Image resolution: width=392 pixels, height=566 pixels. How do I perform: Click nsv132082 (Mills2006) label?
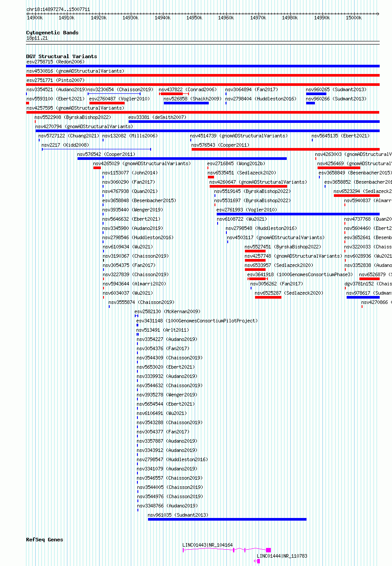click(130, 136)
